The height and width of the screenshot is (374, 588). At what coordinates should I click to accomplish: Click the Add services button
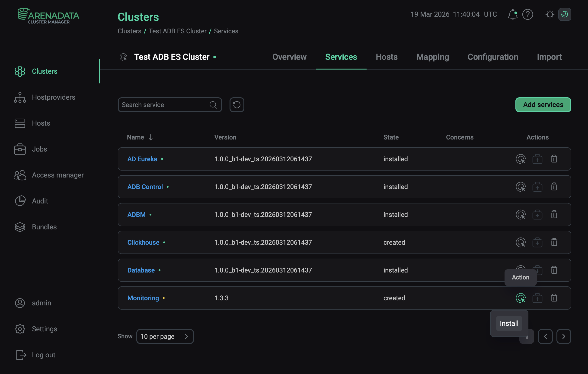(x=543, y=105)
